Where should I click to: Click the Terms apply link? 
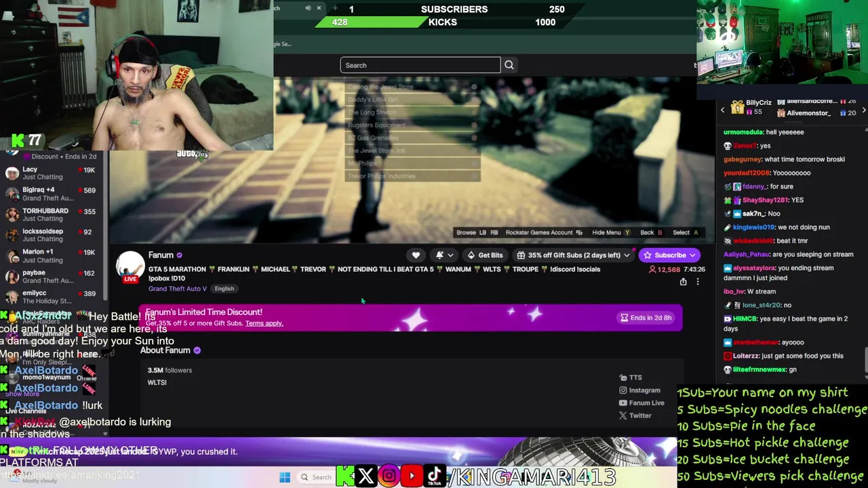pyautogui.click(x=264, y=323)
